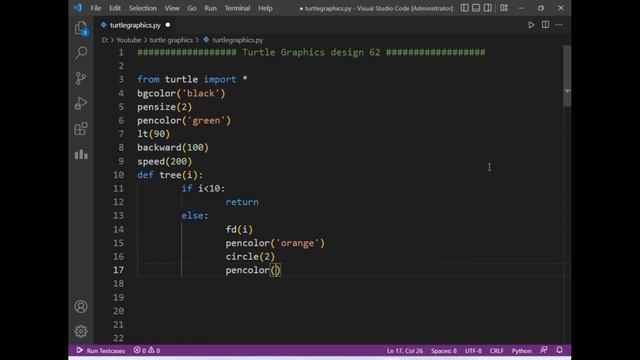The height and width of the screenshot is (360, 640).
Task: Change indentation via Spaces: 8
Action: click(444, 351)
